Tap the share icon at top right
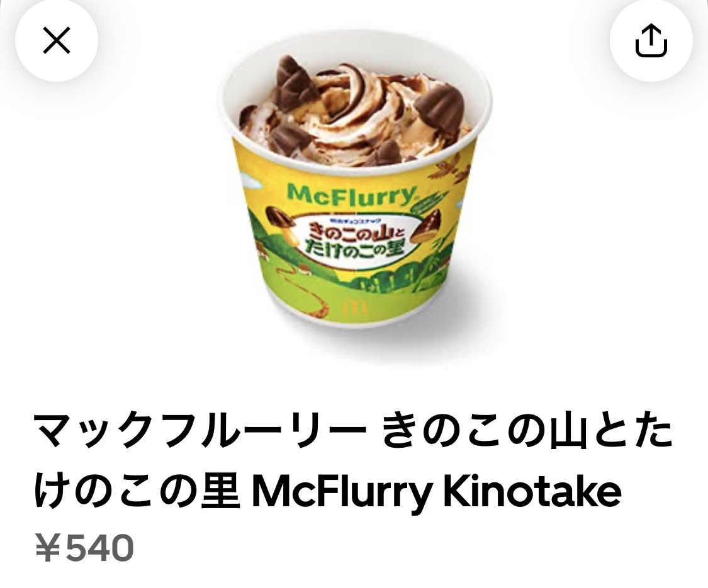708x588 pixels. (651, 41)
